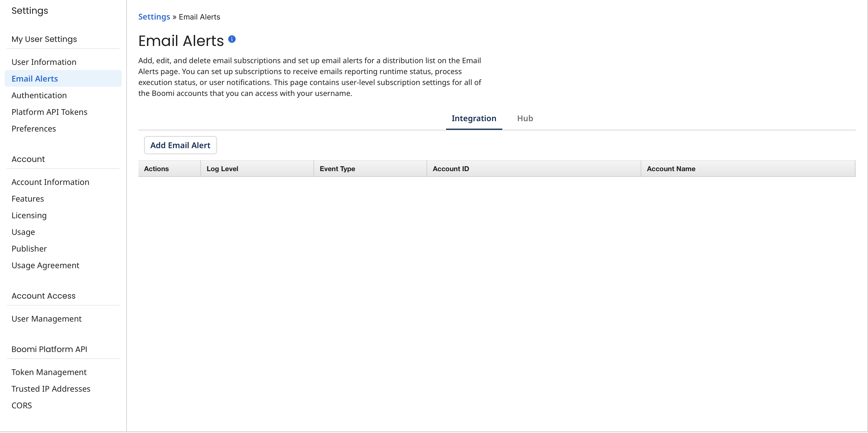868x433 pixels.
Task: Switch to the Integration tab
Action: click(x=474, y=118)
